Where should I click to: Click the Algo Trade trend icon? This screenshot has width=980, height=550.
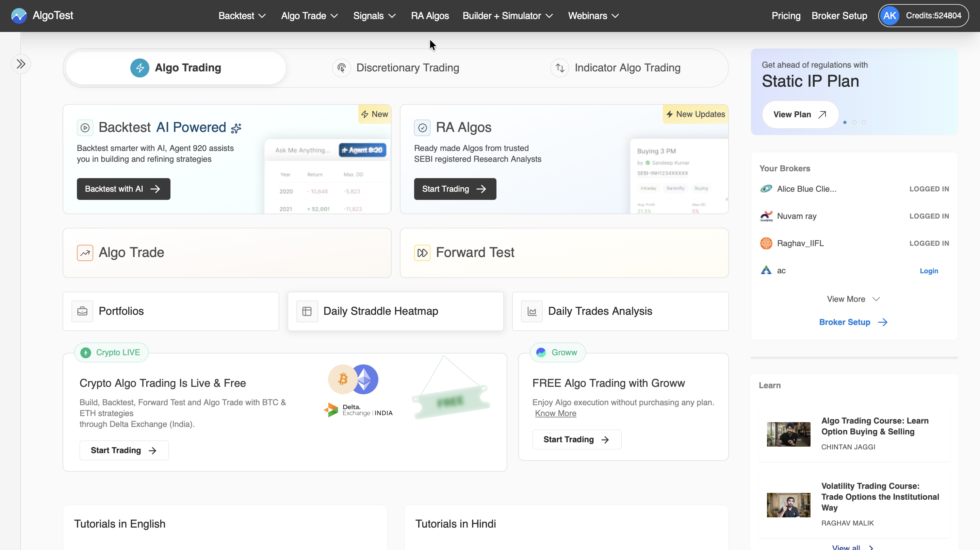(x=85, y=253)
